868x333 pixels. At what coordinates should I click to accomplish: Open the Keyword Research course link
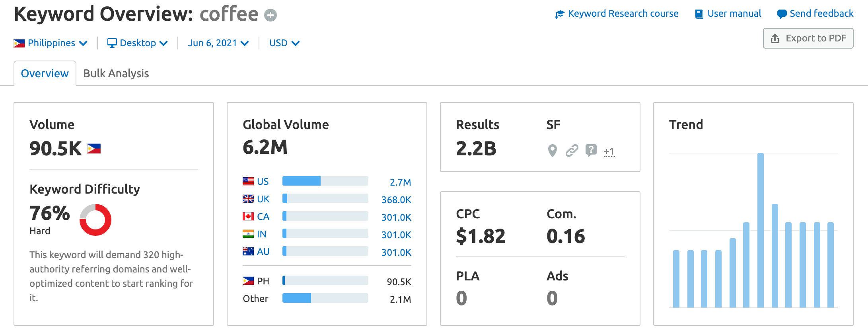623,14
